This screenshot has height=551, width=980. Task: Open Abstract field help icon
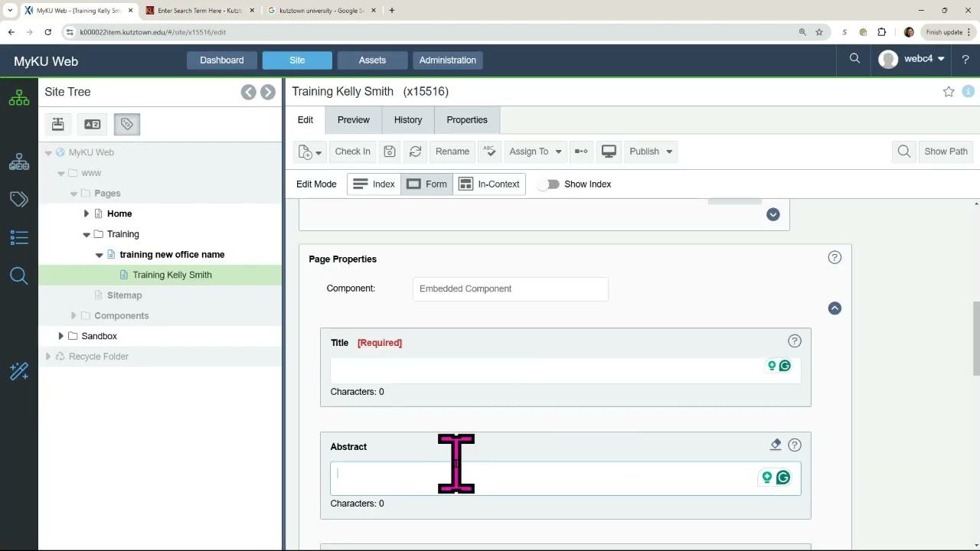[795, 445]
